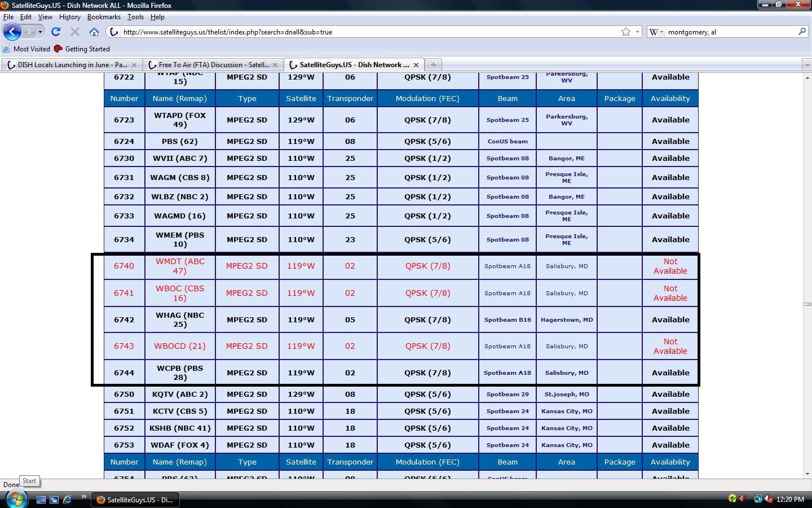The height and width of the screenshot is (508, 812).
Task: Click the vertical scrollbar's down arrow
Action: tap(807, 474)
